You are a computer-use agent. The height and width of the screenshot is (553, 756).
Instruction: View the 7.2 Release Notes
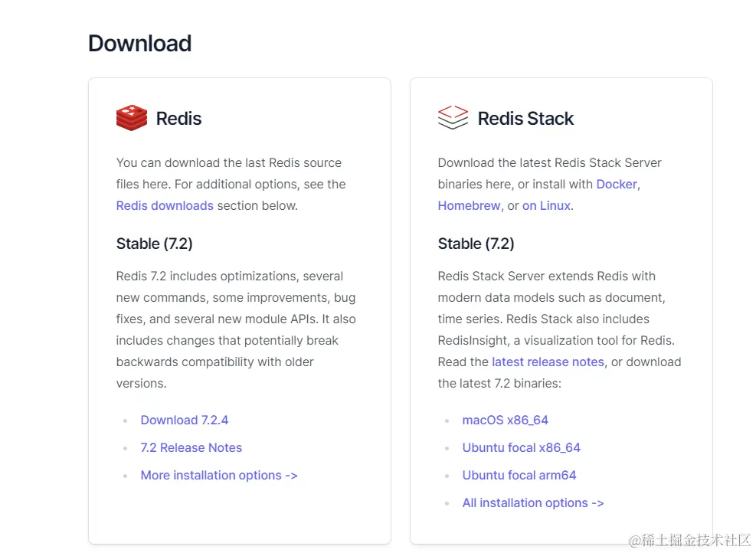point(191,447)
